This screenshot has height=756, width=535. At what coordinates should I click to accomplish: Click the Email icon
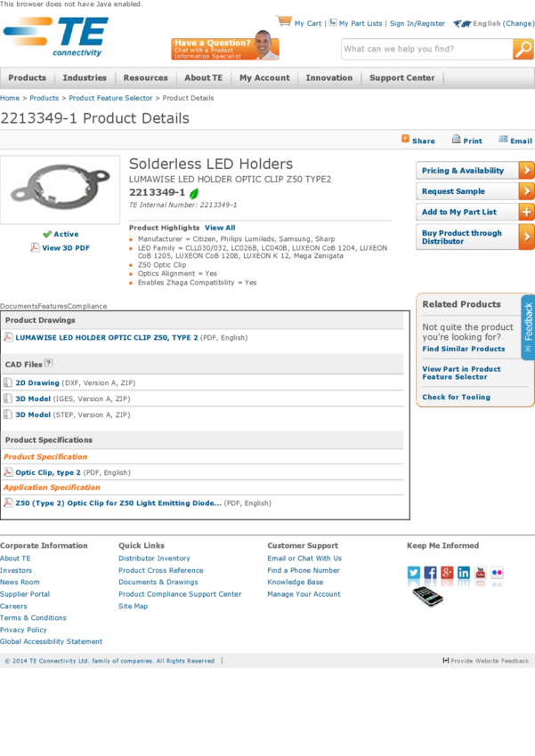[x=503, y=140]
